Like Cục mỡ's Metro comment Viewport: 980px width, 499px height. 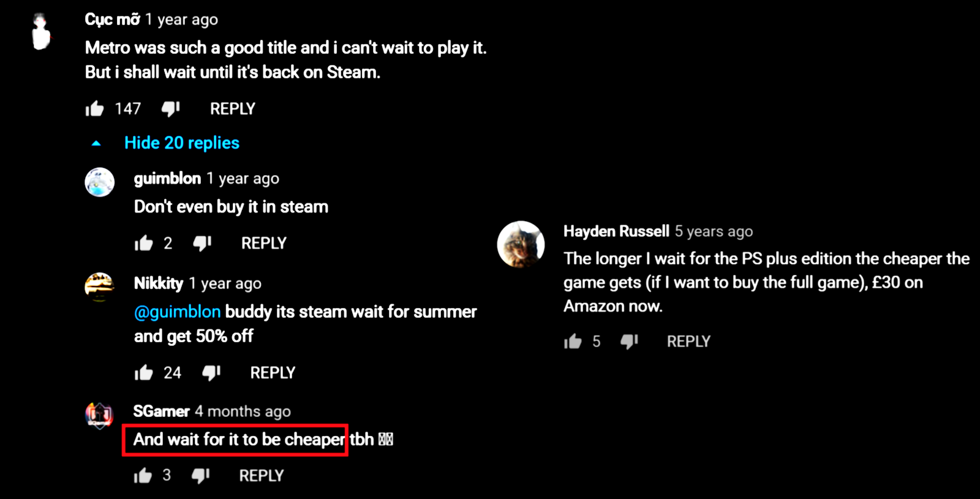tap(94, 109)
